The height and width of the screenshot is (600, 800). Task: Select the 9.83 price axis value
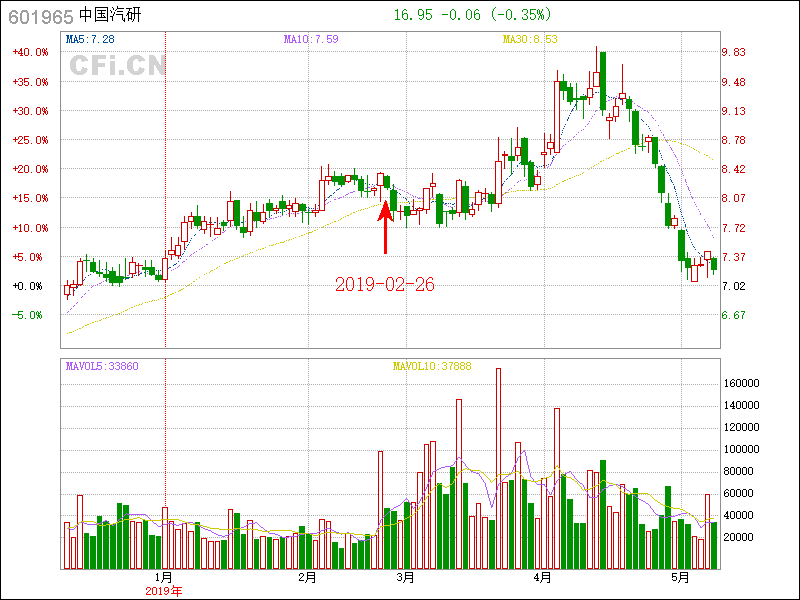(x=734, y=52)
